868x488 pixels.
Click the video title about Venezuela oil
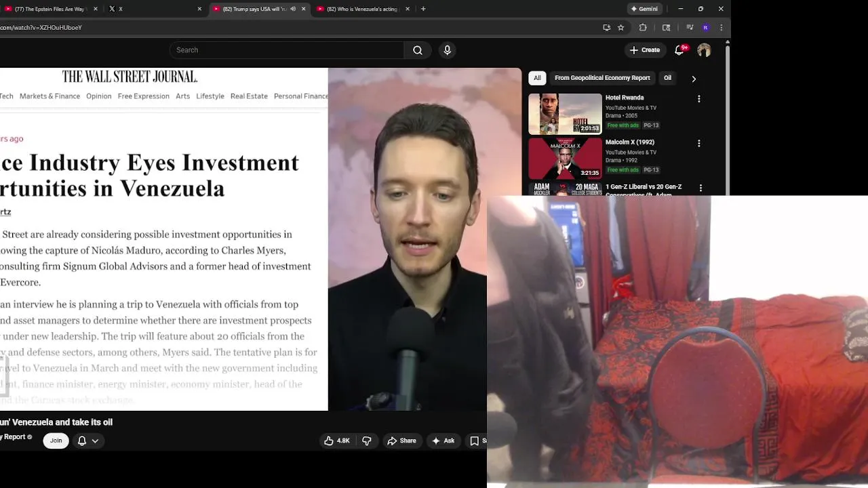click(56, 422)
